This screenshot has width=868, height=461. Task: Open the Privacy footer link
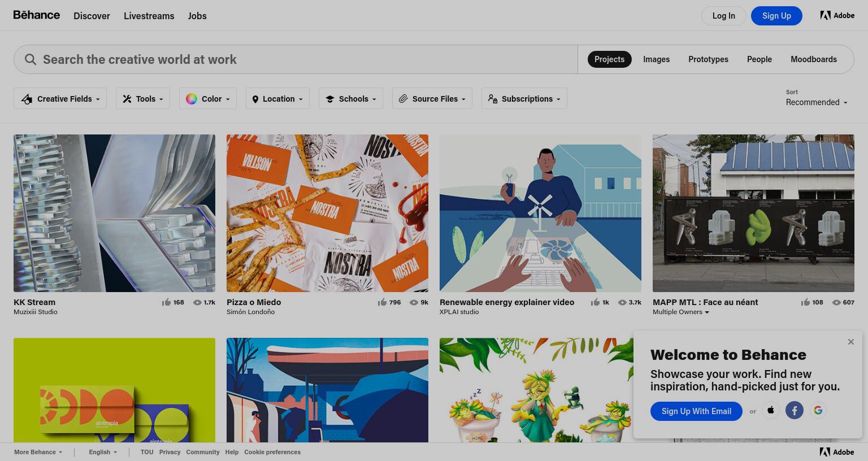coord(170,452)
